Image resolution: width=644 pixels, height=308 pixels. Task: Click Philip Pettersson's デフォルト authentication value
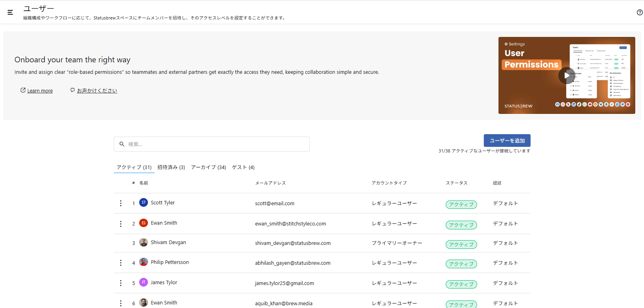click(506, 263)
